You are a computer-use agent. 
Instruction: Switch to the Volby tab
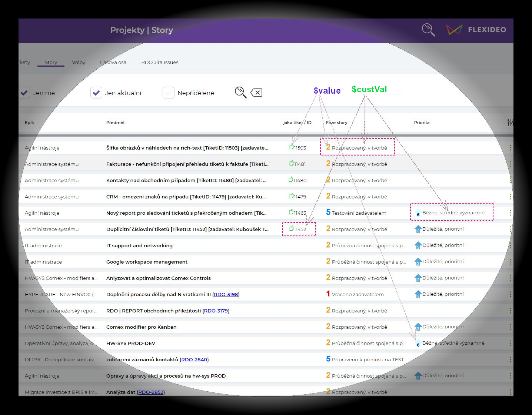tap(79, 62)
